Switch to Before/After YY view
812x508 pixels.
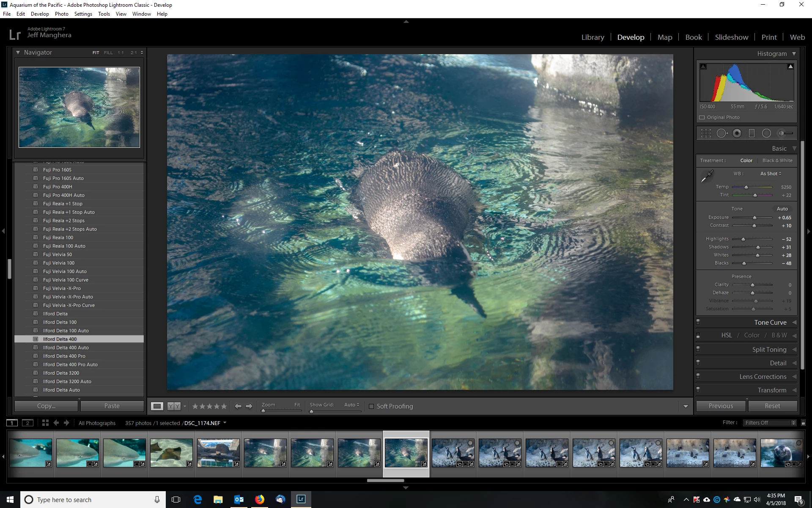tap(173, 406)
